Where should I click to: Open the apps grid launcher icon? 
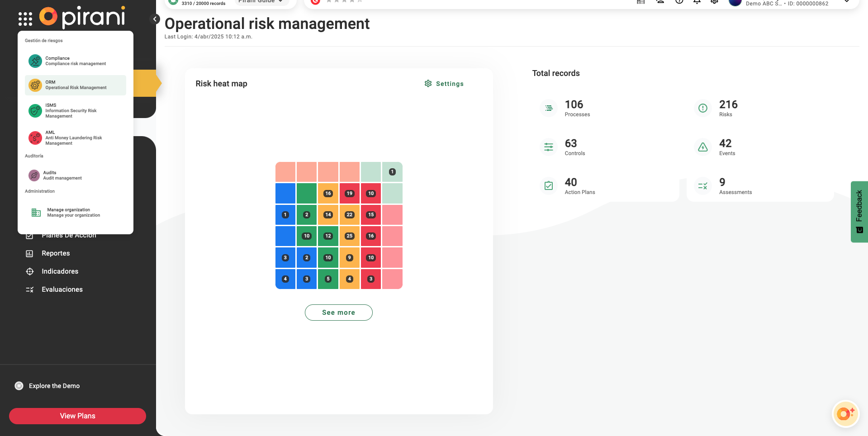pos(25,19)
